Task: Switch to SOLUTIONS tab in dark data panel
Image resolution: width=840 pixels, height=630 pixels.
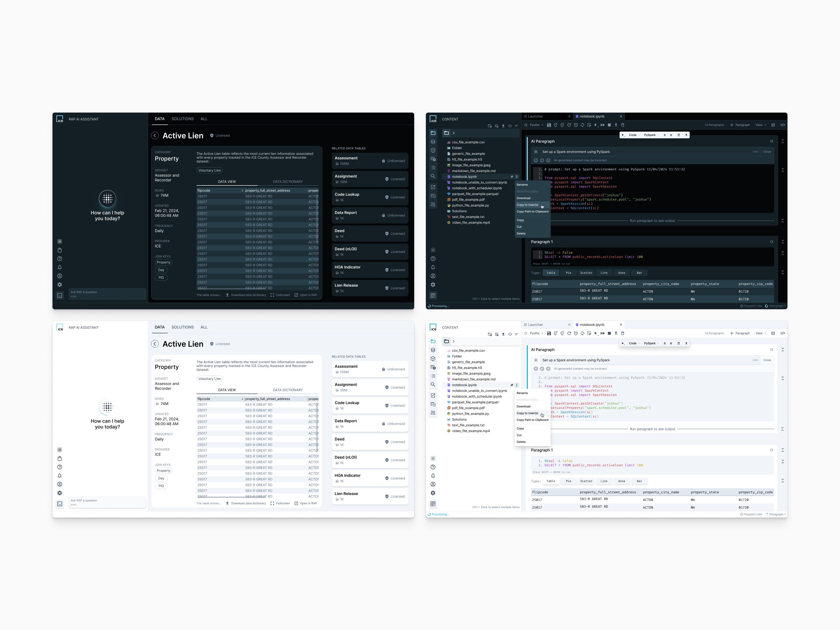Action: 182,119
